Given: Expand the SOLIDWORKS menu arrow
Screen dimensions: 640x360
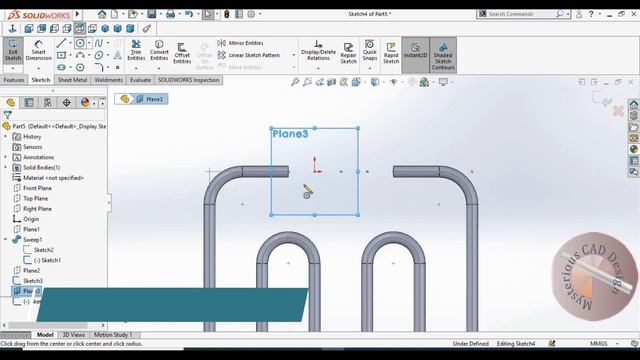Looking at the screenshot, I should point(77,14).
